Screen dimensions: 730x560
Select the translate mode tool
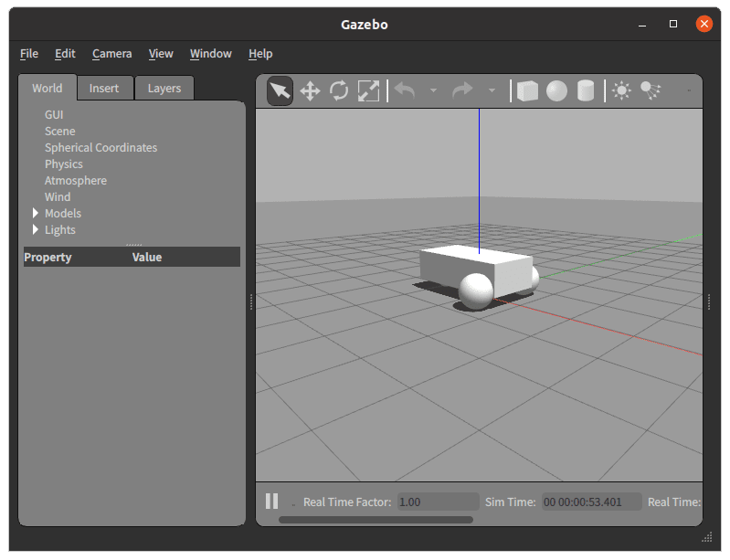click(310, 90)
